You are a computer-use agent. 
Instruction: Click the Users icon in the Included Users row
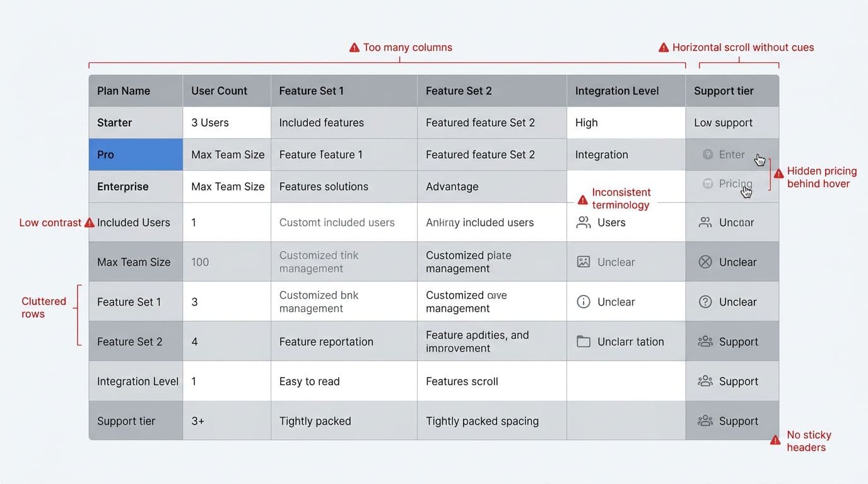pos(582,222)
